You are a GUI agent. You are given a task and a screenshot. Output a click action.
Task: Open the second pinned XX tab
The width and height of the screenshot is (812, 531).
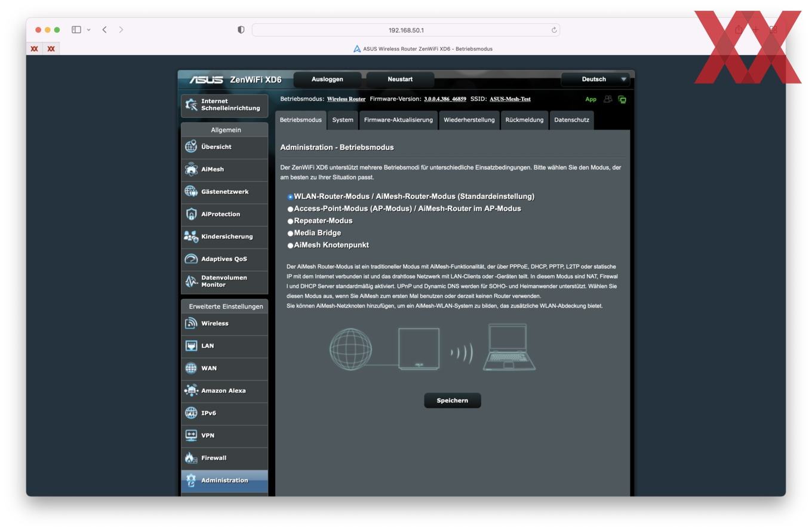(51, 49)
